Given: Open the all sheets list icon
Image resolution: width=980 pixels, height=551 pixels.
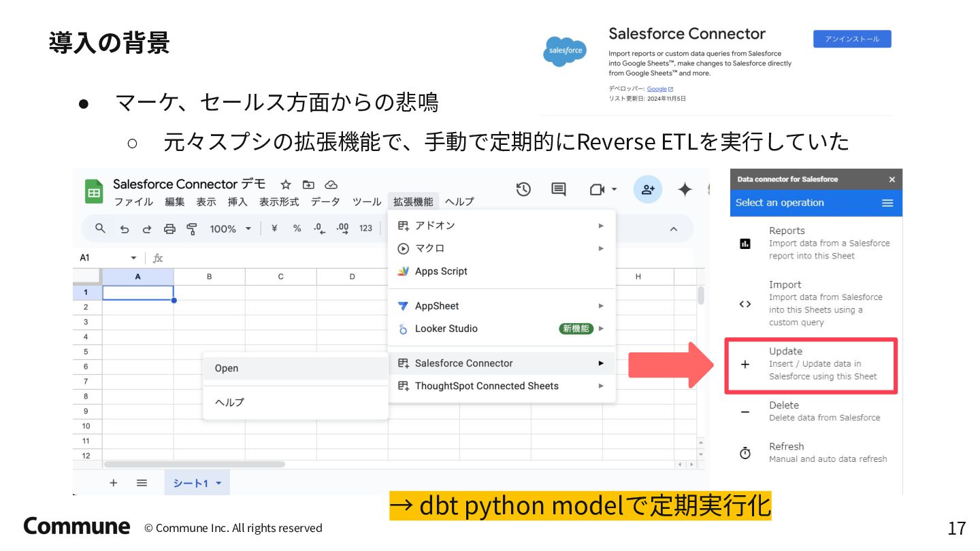Looking at the screenshot, I should 142,483.
